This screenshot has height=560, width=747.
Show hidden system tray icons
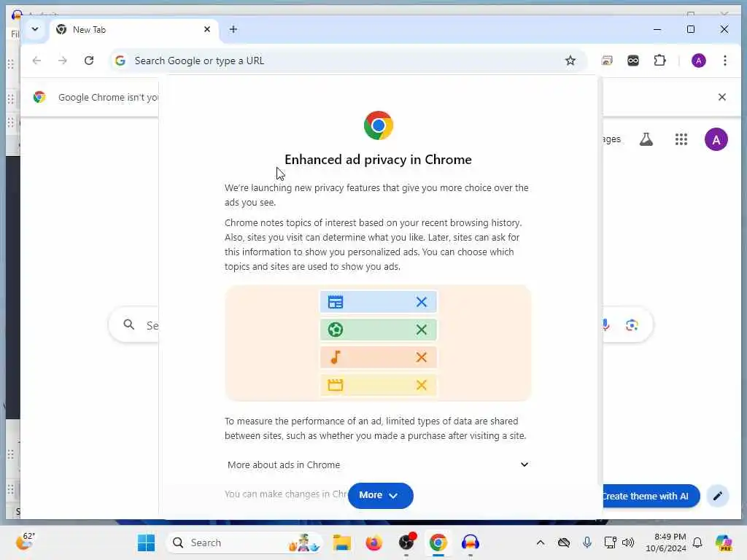tap(541, 542)
